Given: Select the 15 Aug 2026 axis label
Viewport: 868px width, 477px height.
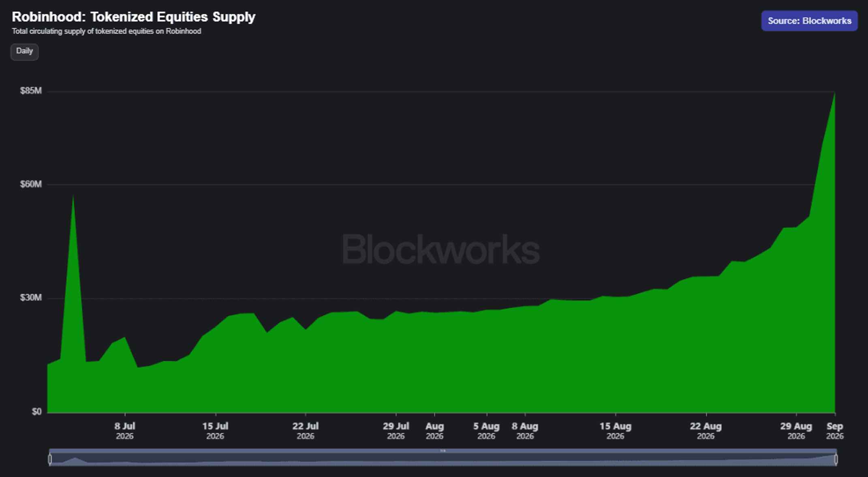Looking at the screenshot, I should (615, 430).
